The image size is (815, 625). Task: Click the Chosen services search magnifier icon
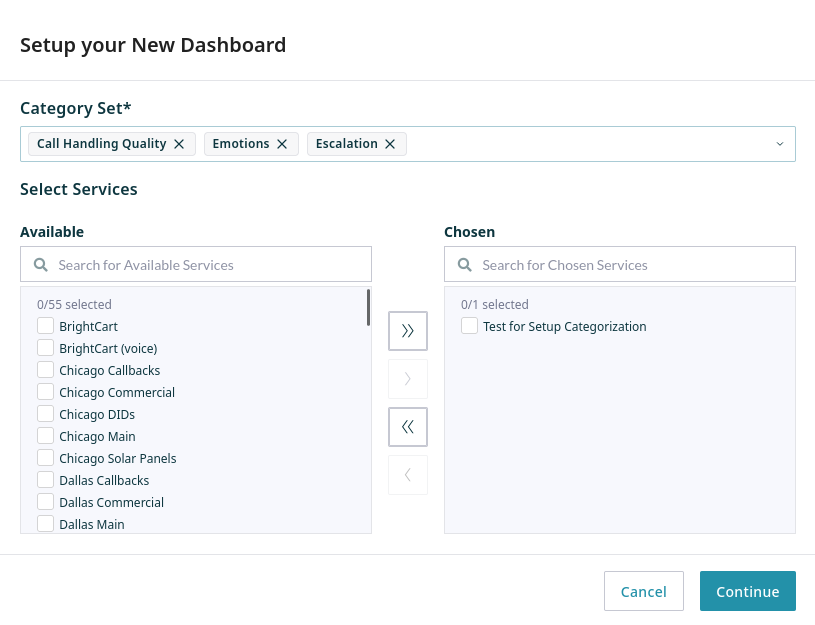(x=465, y=265)
